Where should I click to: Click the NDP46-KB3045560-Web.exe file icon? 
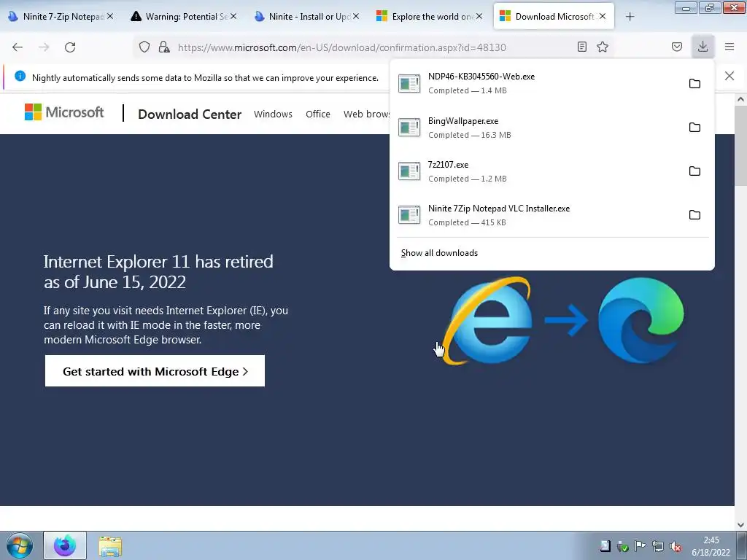click(x=409, y=83)
